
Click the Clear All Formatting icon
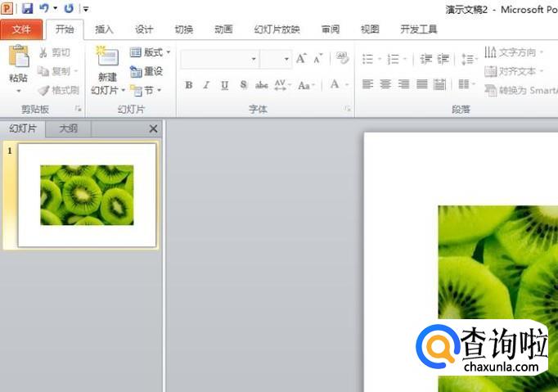(342, 58)
